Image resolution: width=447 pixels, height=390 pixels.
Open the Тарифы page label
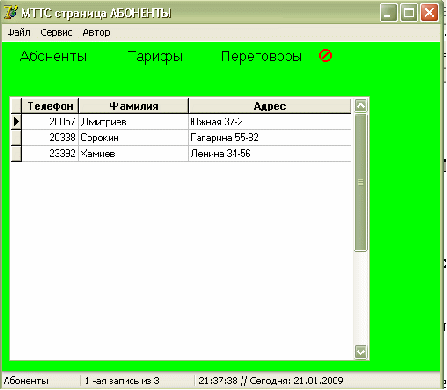pyautogui.click(x=155, y=56)
